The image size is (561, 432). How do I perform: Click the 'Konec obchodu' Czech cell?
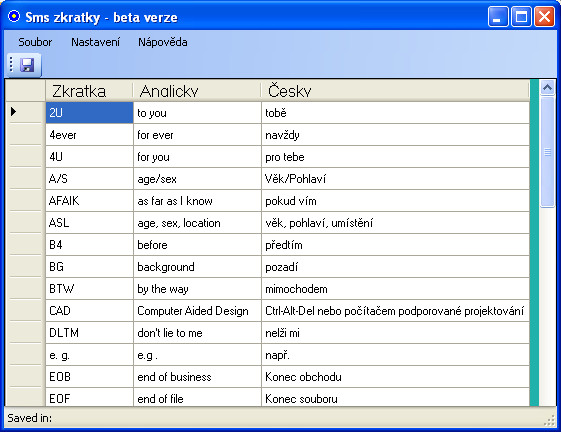395,377
